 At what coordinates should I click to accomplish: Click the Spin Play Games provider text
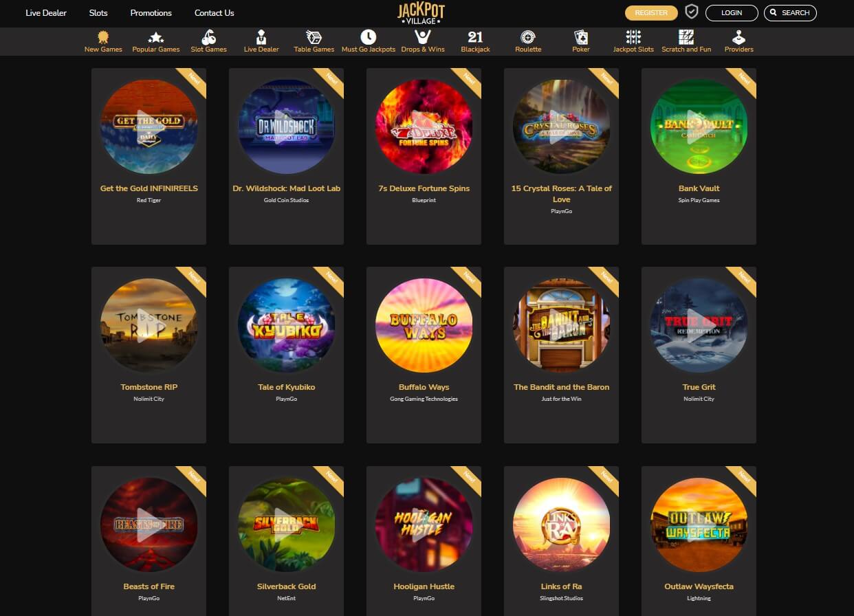coord(699,200)
